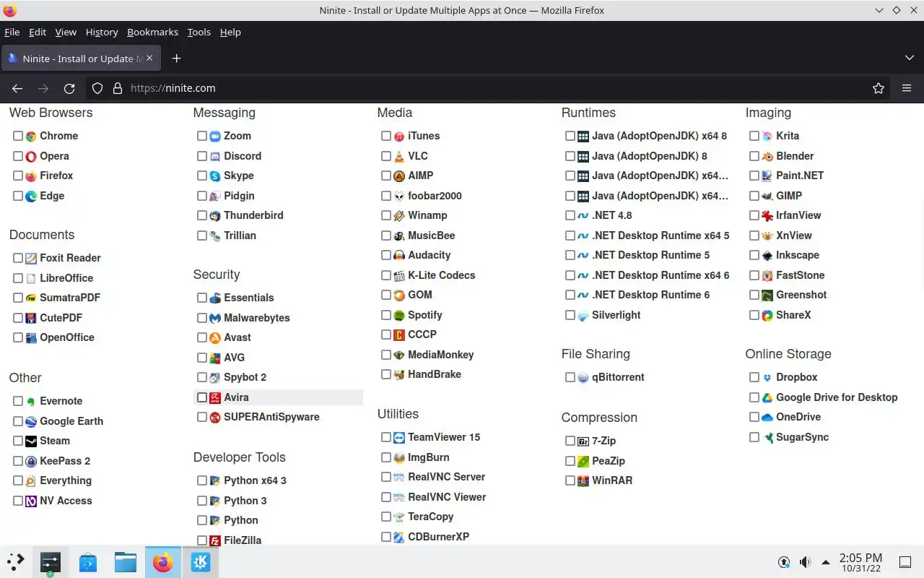
Task: Click the volume icon in system tray
Action: click(805, 562)
